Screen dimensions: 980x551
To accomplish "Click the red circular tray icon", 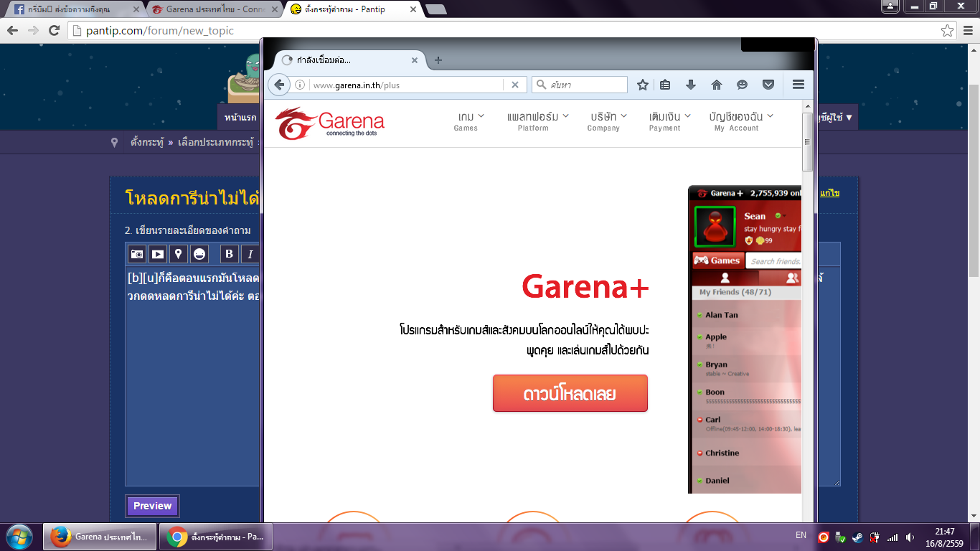I will 824,537.
